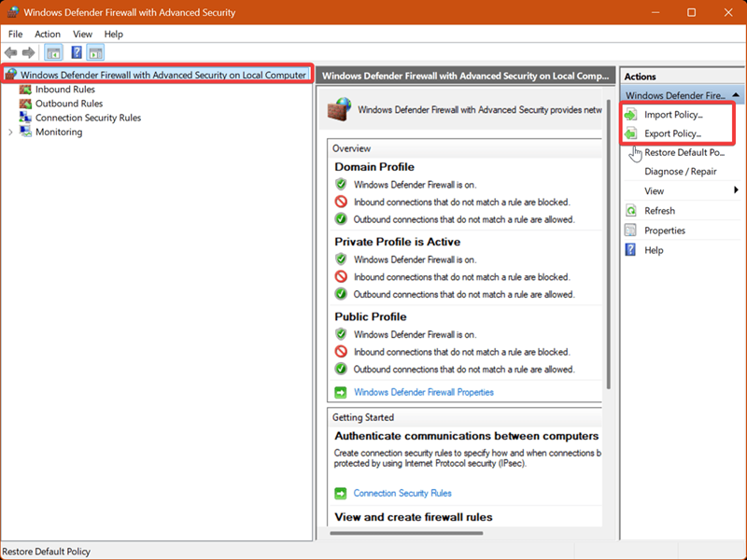This screenshot has height=560, width=747.
Task: Click the Domain Profile heading
Action: [374, 167]
